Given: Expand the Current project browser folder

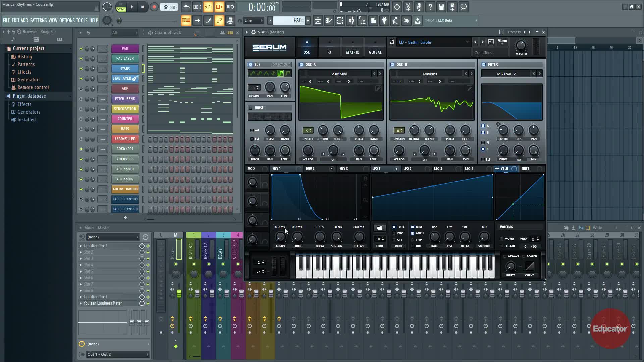Looking at the screenshot, I should (x=29, y=48).
